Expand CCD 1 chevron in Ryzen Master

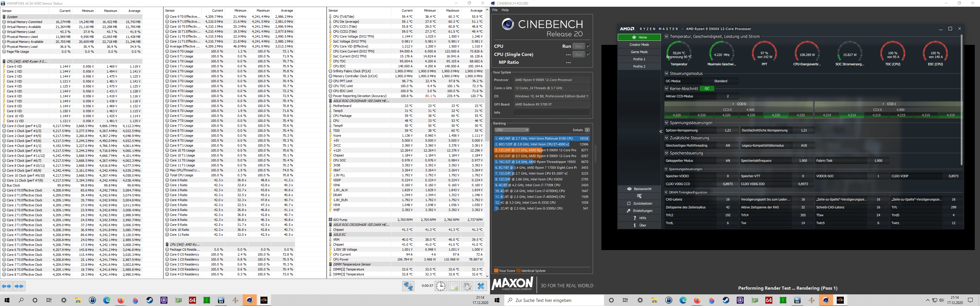883,104
